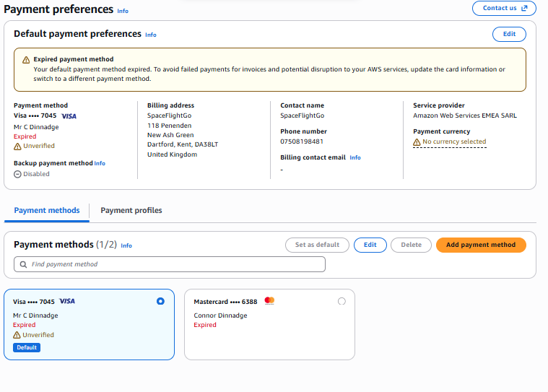Click the United Kingdom address line
548x392 pixels.
[173, 154]
